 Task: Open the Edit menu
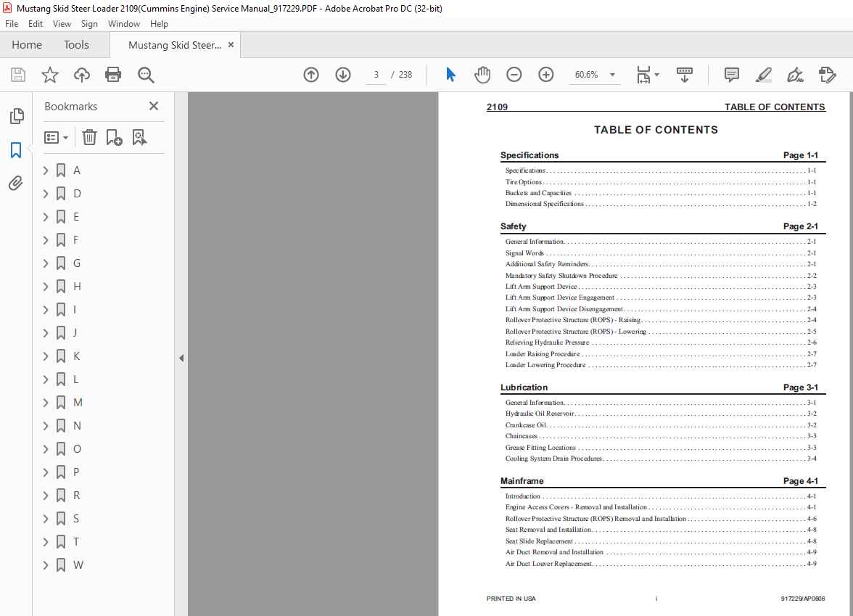pos(36,24)
